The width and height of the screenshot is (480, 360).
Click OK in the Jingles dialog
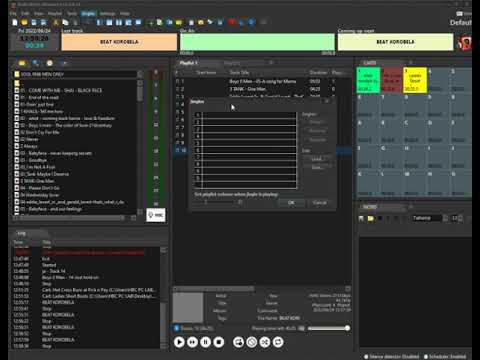(291, 202)
